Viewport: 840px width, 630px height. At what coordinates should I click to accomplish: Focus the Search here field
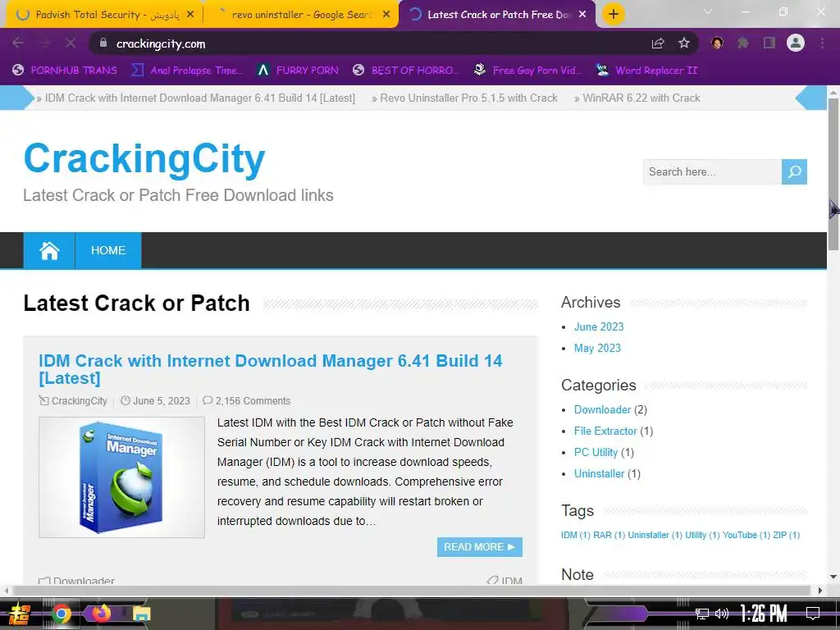pos(712,172)
